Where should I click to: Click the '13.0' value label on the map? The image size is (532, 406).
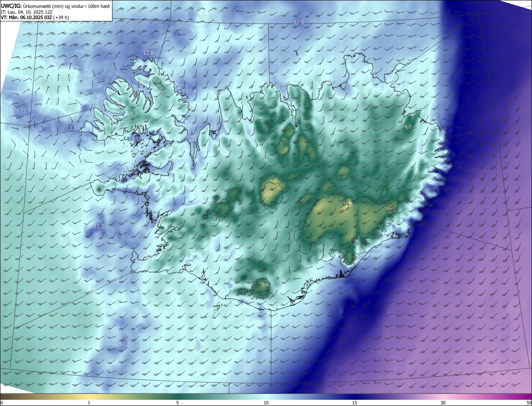[99, 226]
